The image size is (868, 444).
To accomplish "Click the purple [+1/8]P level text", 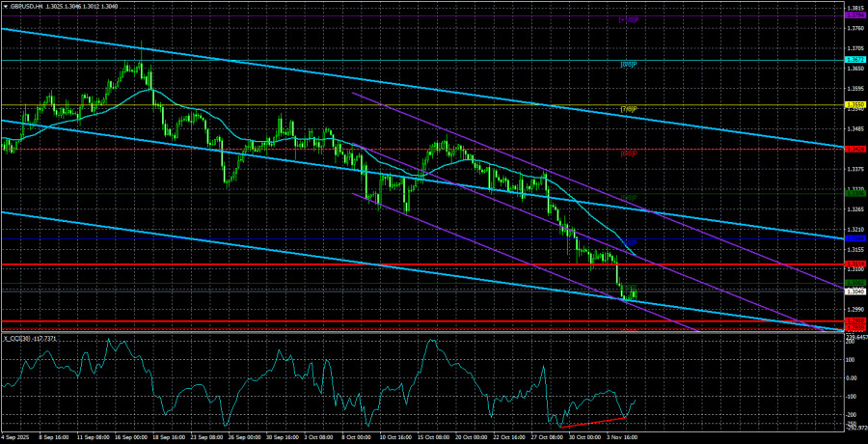I will click(x=629, y=19).
